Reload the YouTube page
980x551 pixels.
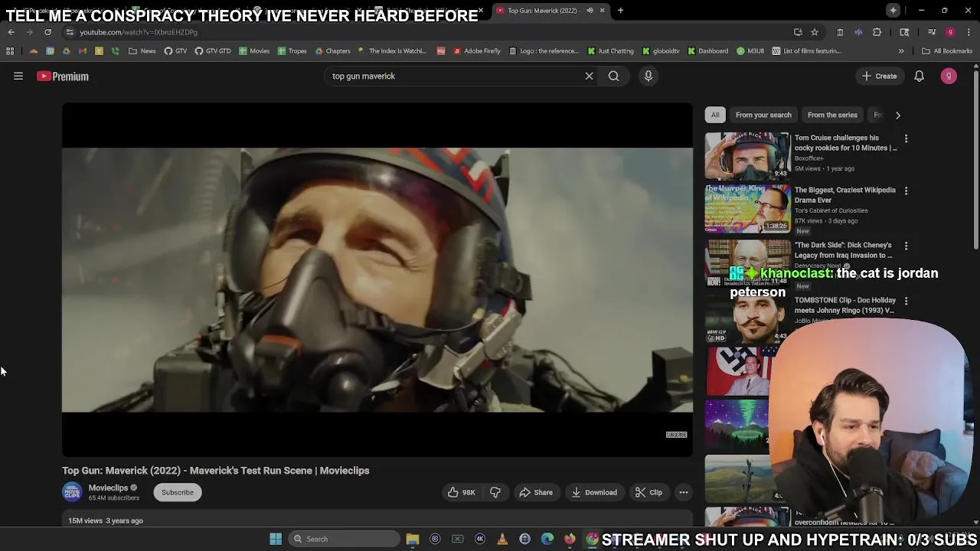47,32
